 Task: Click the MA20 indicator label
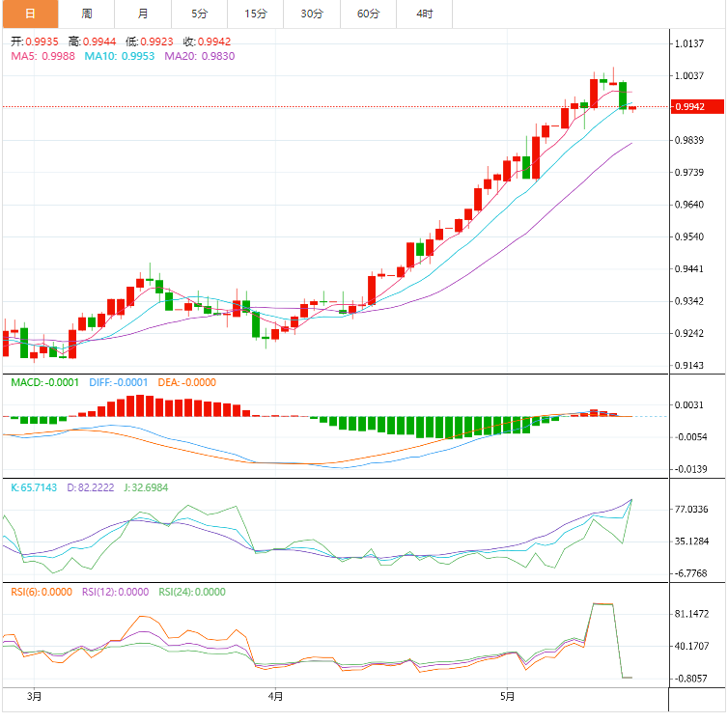pos(199,57)
